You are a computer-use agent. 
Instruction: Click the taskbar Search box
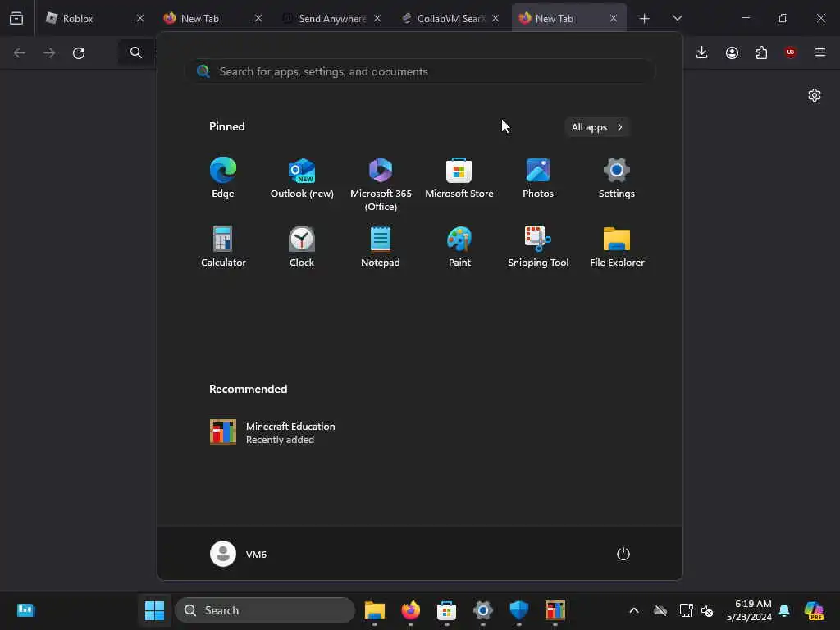[265, 610]
